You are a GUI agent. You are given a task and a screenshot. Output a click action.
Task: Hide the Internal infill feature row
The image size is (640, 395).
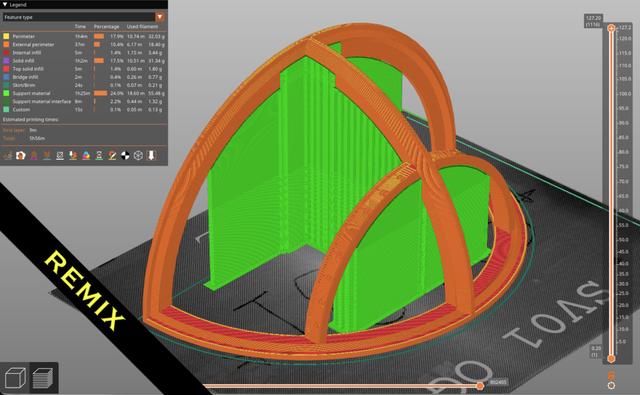point(84,53)
